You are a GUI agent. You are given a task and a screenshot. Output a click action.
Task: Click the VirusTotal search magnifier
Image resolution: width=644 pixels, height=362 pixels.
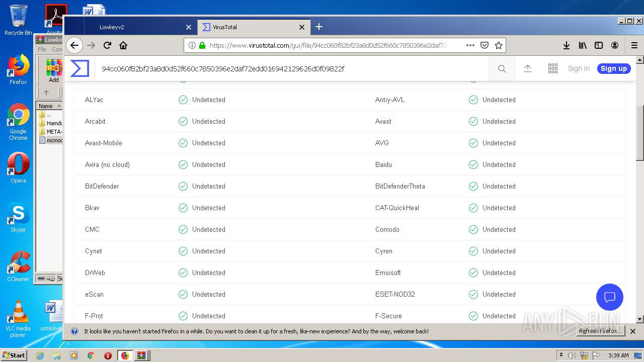[x=502, y=69]
